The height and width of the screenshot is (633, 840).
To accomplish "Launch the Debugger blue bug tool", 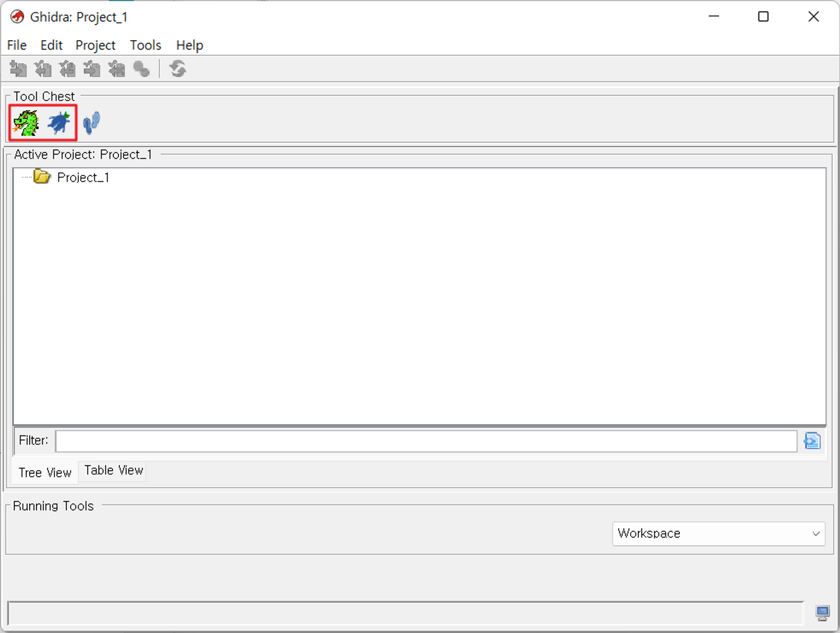I will pyautogui.click(x=59, y=123).
